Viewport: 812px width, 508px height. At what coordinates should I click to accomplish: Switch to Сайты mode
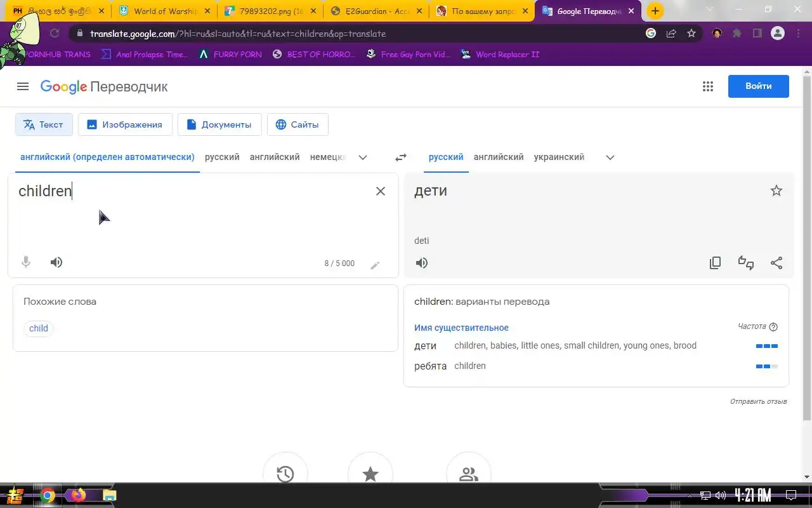pyautogui.click(x=298, y=124)
